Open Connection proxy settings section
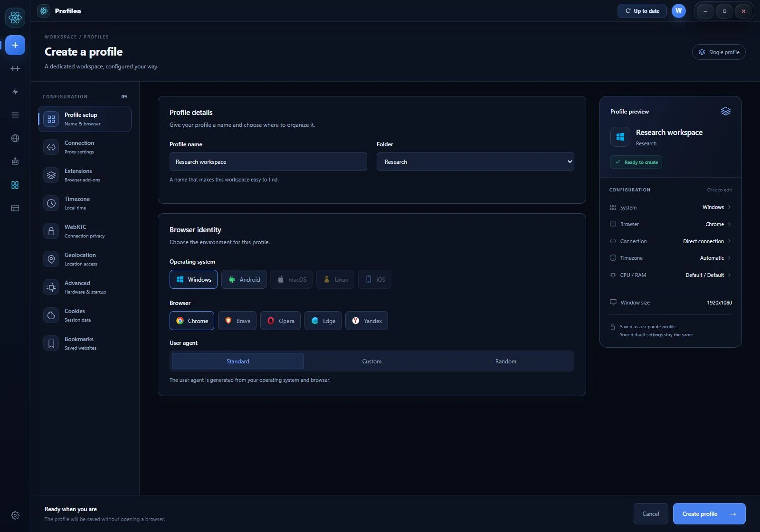The image size is (760, 532). pyautogui.click(x=85, y=147)
